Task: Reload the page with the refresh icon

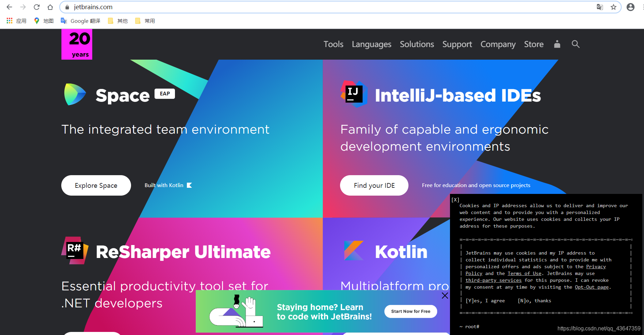Action: tap(36, 7)
